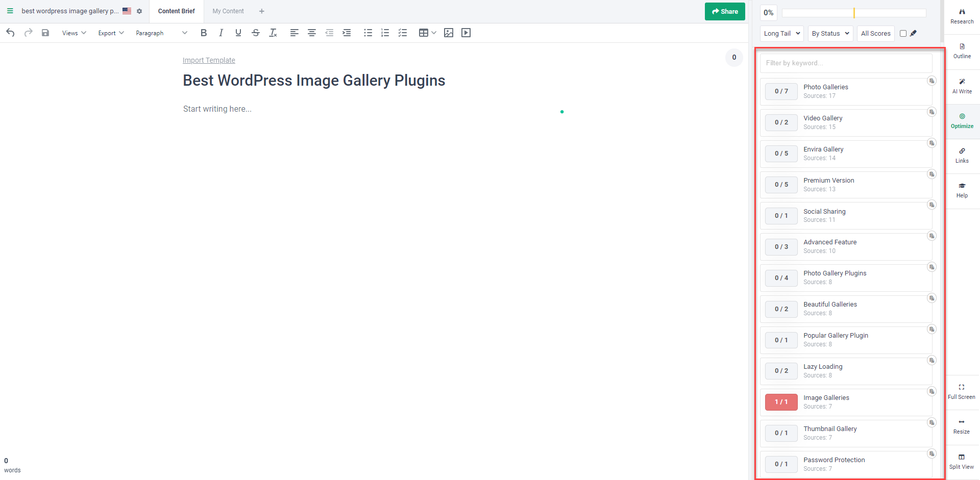This screenshot has width=980, height=480.
Task: Click the red 1 / 1 count badge
Action: (x=781, y=402)
